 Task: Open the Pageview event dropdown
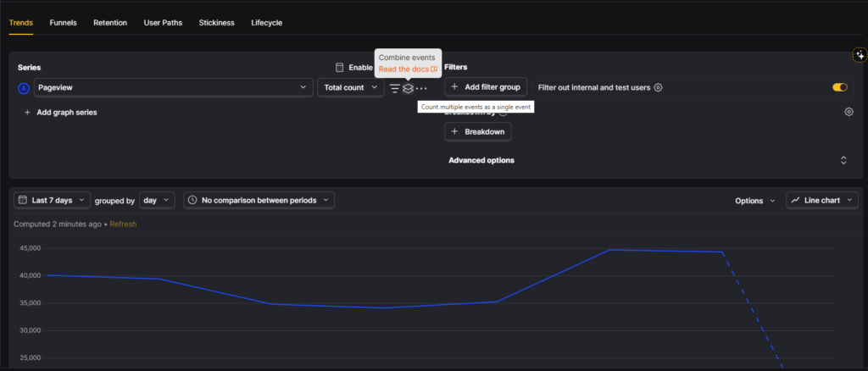pos(173,87)
